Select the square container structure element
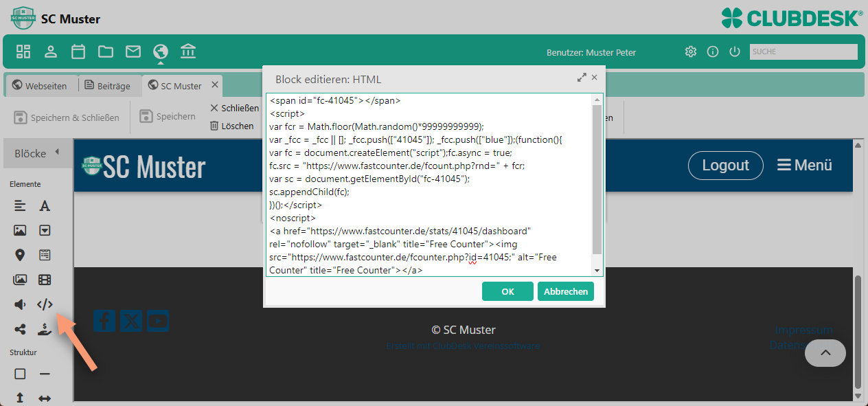 [20, 374]
